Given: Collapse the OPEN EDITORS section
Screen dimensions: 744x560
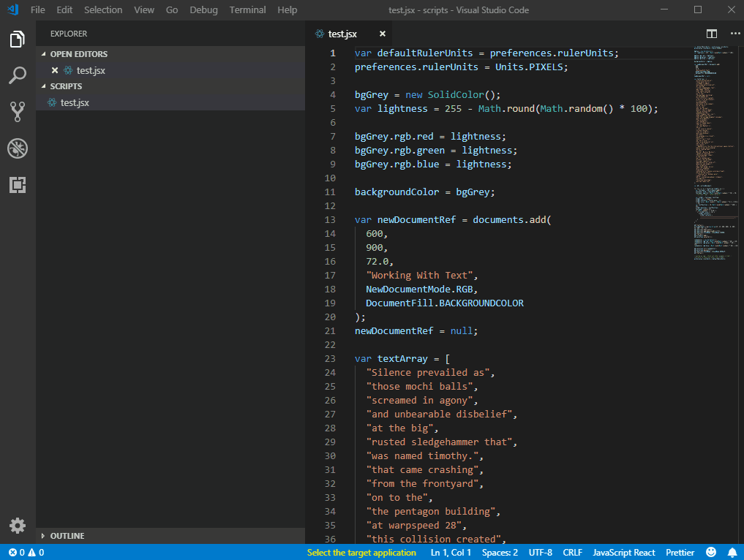Looking at the screenshot, I should [x=79, y=53].
